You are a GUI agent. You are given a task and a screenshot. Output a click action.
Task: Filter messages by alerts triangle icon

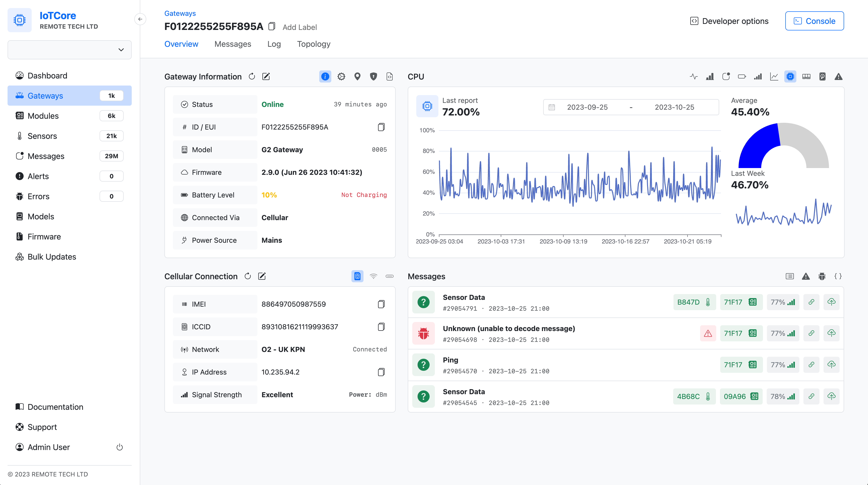pyautogui.click(x=806, y=276)
